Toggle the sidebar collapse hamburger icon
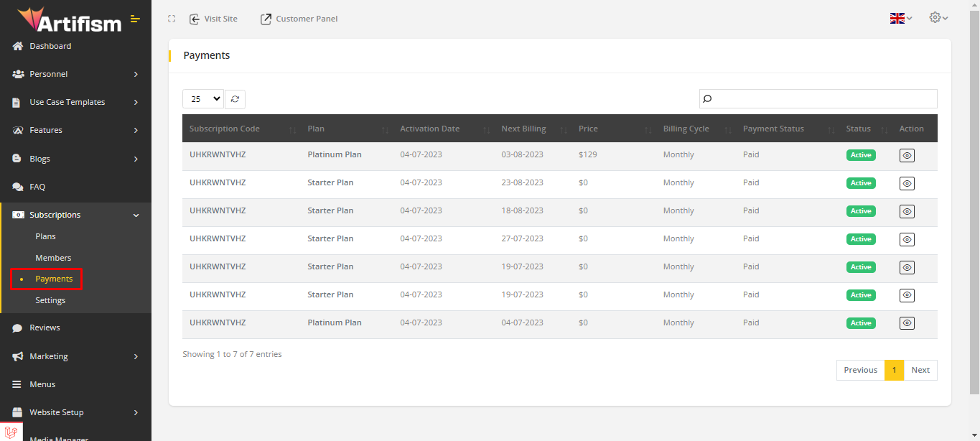 point(135,19)
